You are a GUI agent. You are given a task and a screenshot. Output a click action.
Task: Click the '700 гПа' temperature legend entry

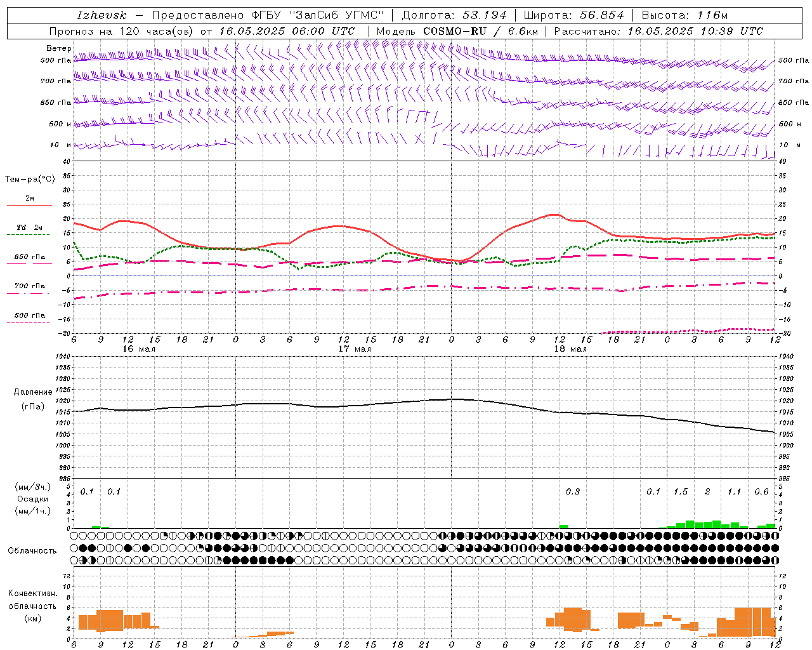tap(30, 286)
